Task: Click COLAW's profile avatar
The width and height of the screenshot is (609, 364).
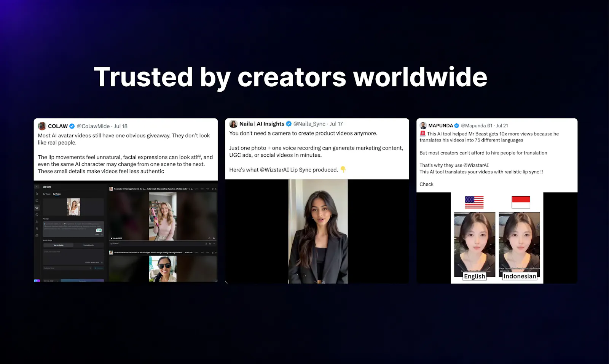Action: [x=42, y=126]
